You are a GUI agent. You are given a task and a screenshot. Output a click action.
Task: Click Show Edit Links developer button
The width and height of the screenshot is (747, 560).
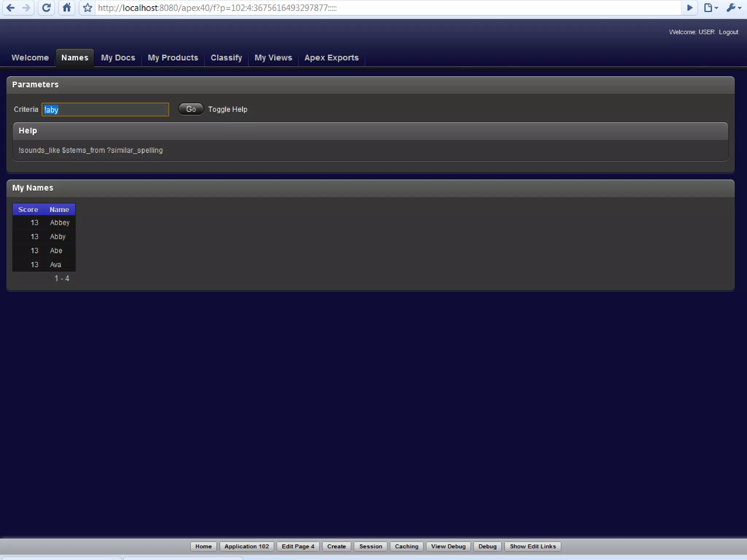point(533,546)
